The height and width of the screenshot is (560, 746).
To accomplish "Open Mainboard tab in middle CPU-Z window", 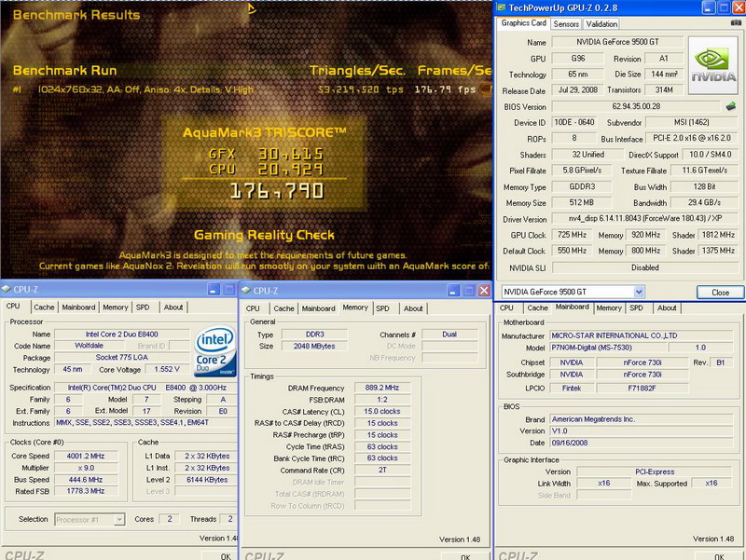I will [x=318, y=308].
